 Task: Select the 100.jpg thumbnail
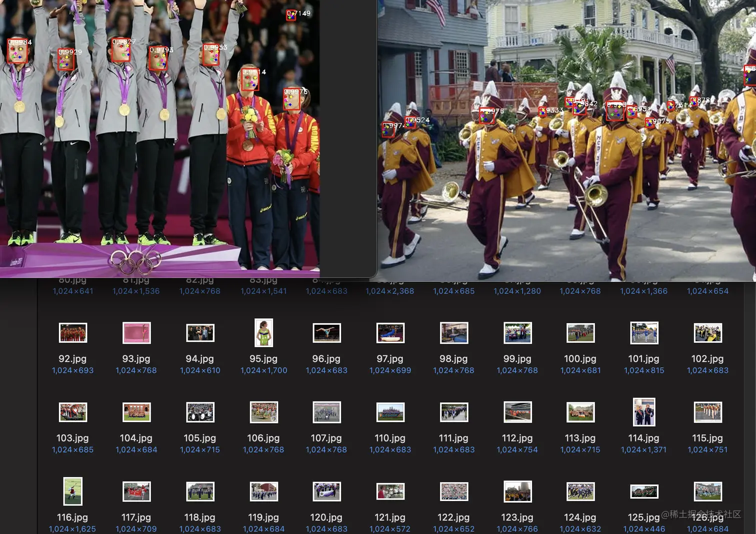[580, 333]
